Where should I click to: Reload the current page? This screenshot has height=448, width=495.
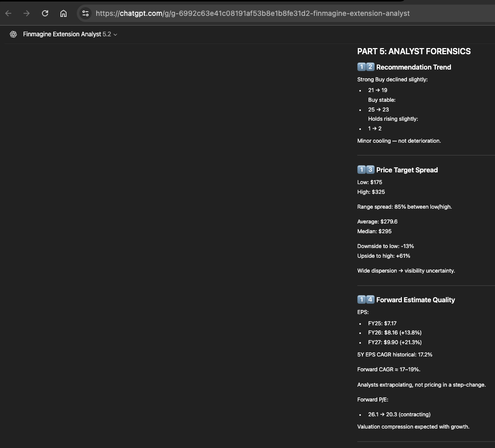[x=45, y=13]
